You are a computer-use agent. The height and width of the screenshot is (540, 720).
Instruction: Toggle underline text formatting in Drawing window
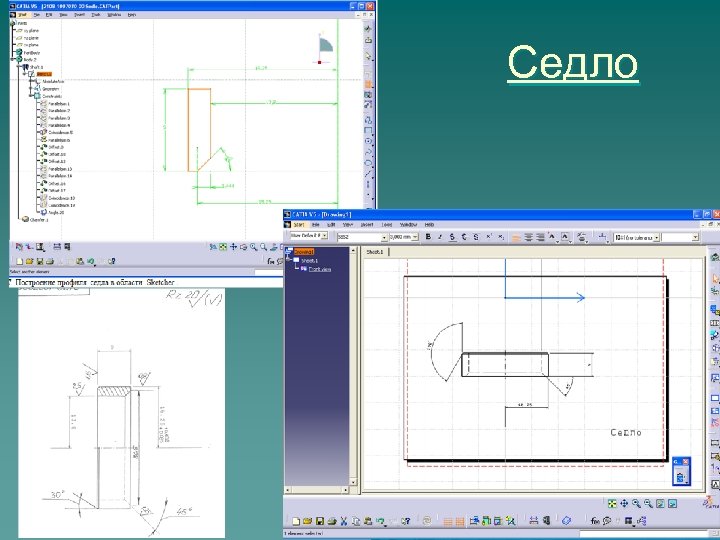(x=452, y=237)
